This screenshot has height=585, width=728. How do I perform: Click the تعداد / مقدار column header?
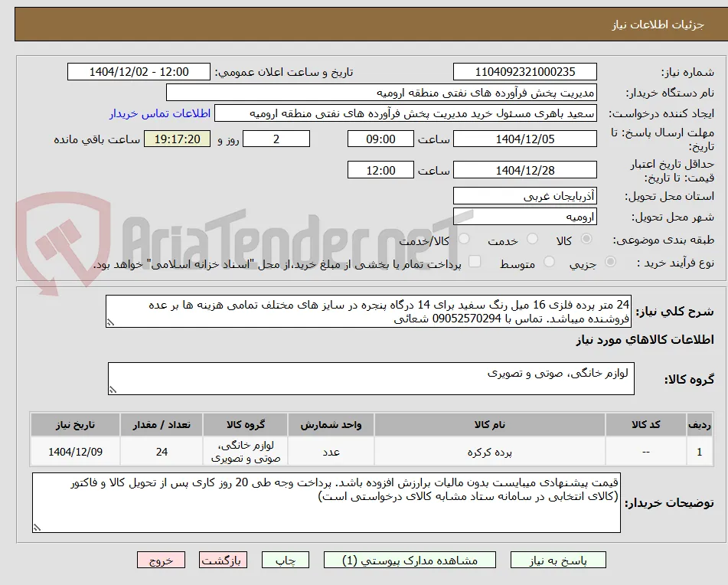tap(162, 425)
